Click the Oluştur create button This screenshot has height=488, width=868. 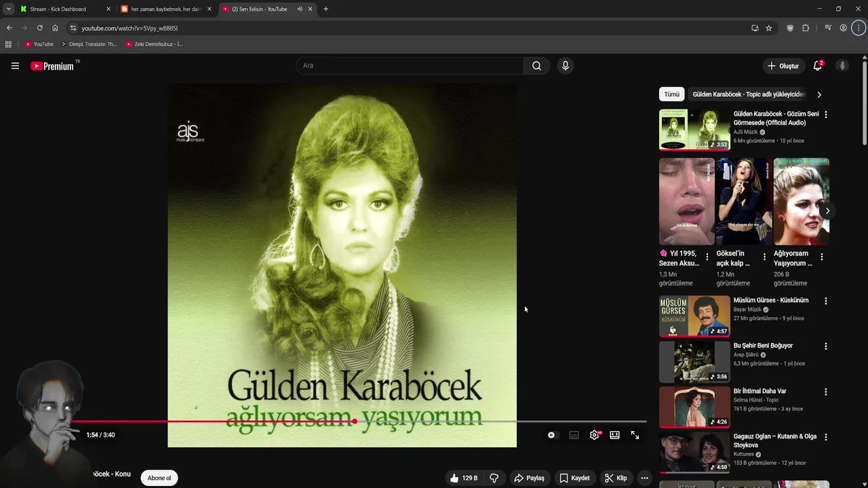pyautogui.click(x=783, y=66)
